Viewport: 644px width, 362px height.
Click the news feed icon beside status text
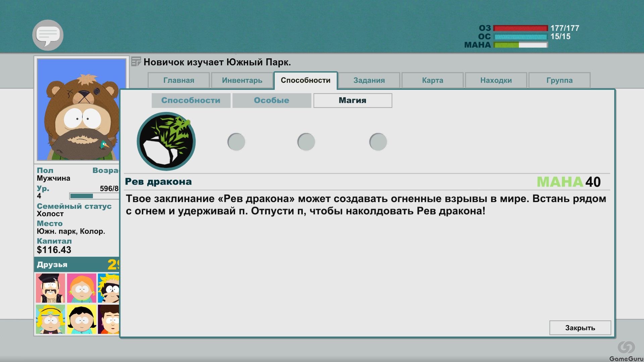pos(136,62)
